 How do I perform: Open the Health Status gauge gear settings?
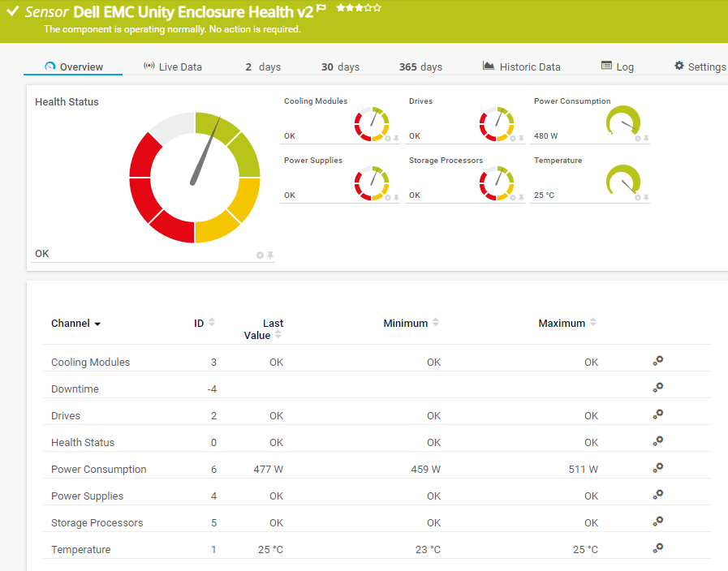(x=261, y=255)
